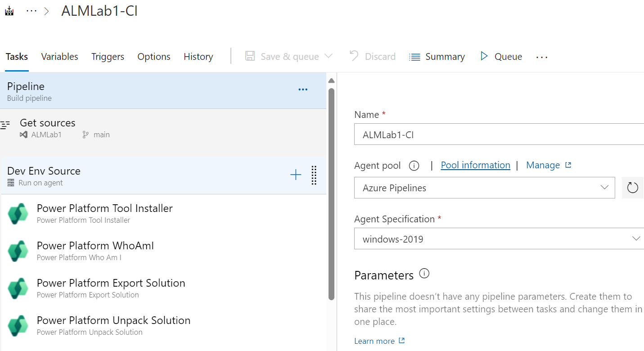Screen dimensions: 644x351
Task: Open the Pool information link
Action: pos(475,165)
